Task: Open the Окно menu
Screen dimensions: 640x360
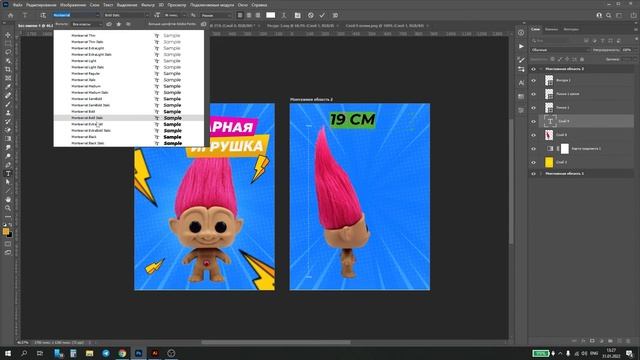Action: [x=242, y=5]
